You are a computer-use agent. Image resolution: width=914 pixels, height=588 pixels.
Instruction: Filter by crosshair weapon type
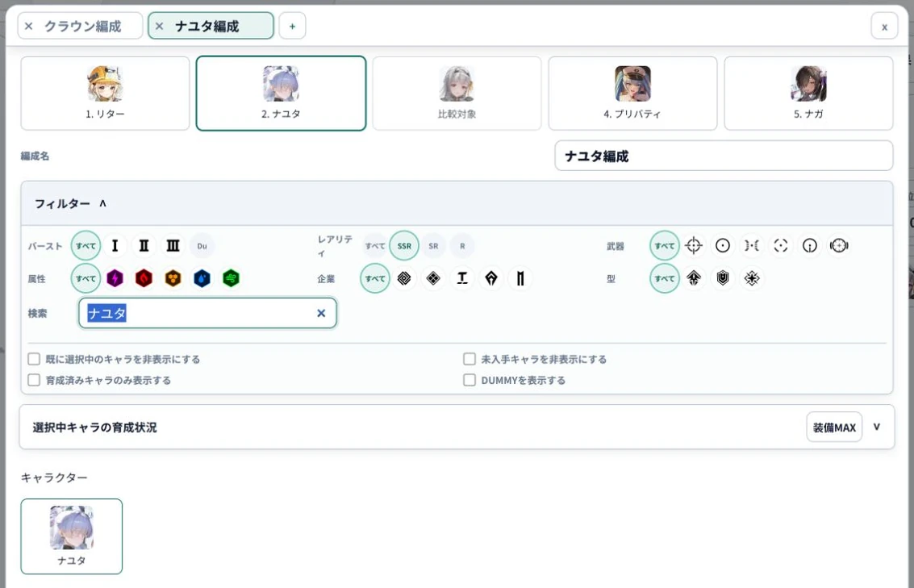694,246
